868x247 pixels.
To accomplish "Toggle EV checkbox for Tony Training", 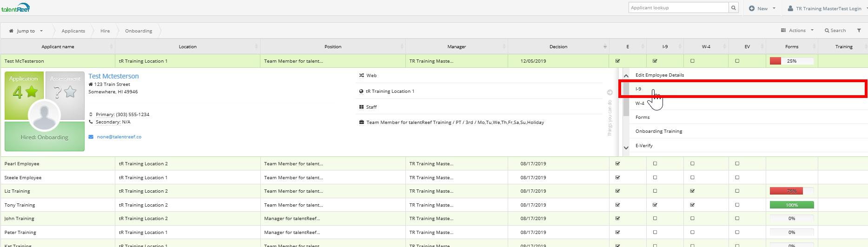I will coord(737,205).
